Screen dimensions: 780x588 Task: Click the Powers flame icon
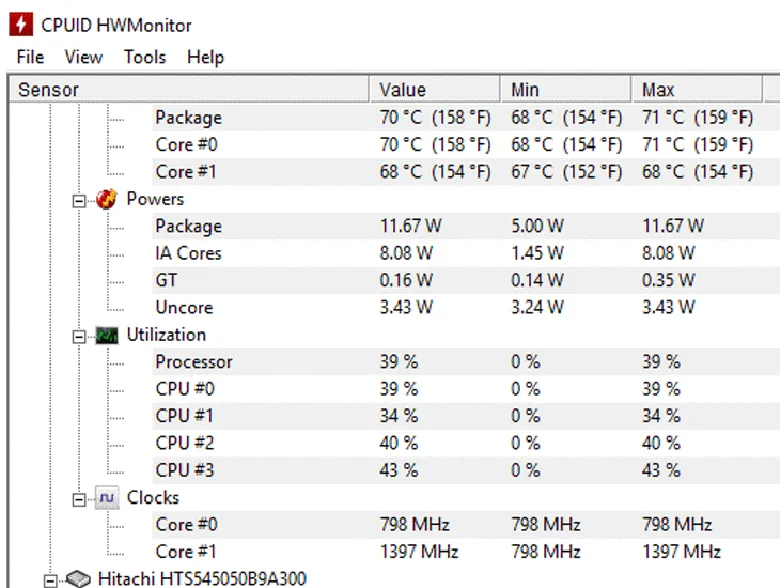click(106, 199)
